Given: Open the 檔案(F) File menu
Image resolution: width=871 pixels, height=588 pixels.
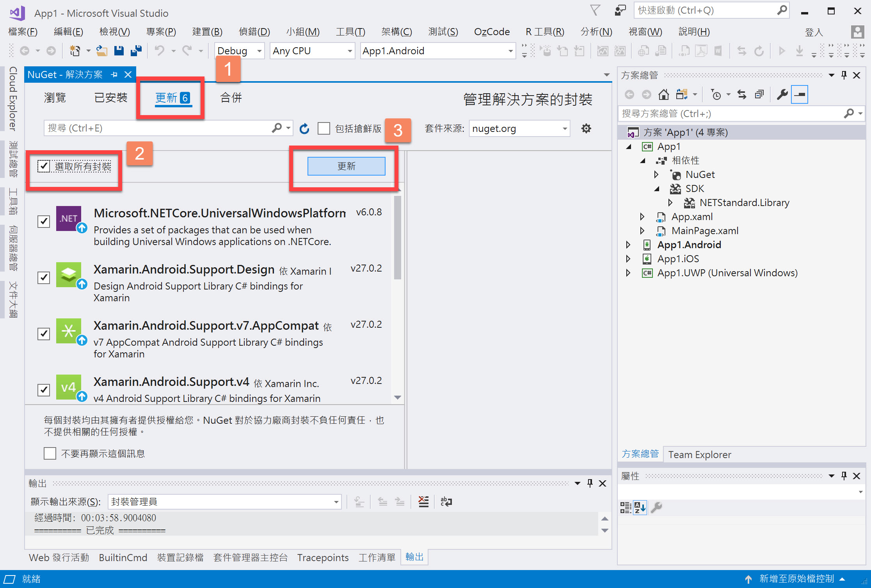Looking at the screenshot, I should click(23, 32).
